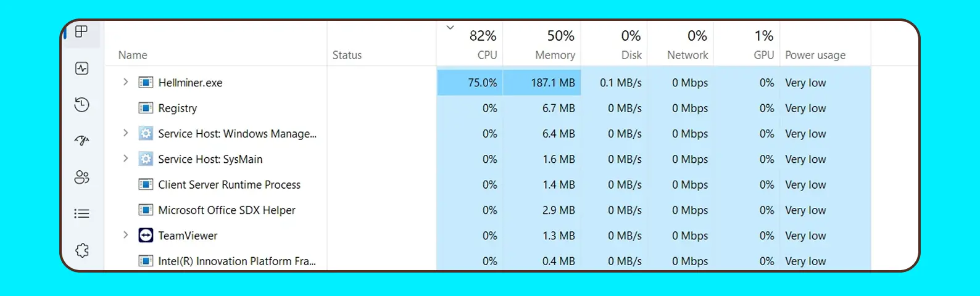Screen dimensions: 980x296
Task: Open the App history sidebar icon
Action: tap(81, 105)
